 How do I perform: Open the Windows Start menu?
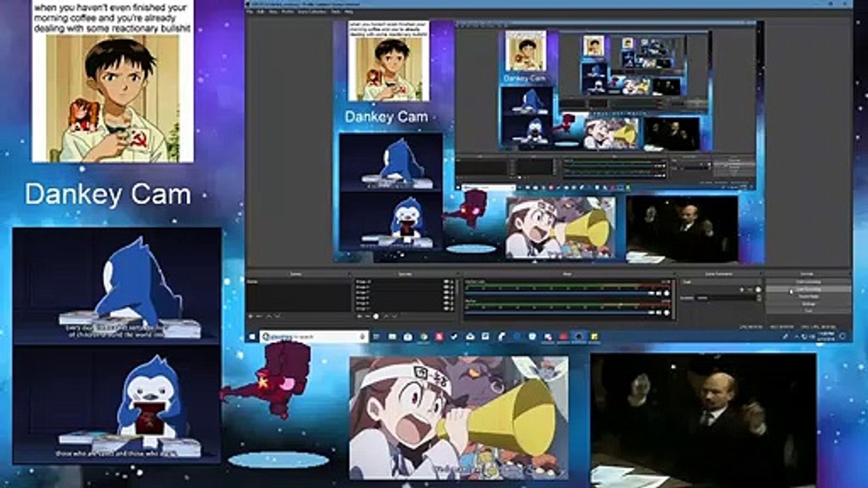pos(252,336)
